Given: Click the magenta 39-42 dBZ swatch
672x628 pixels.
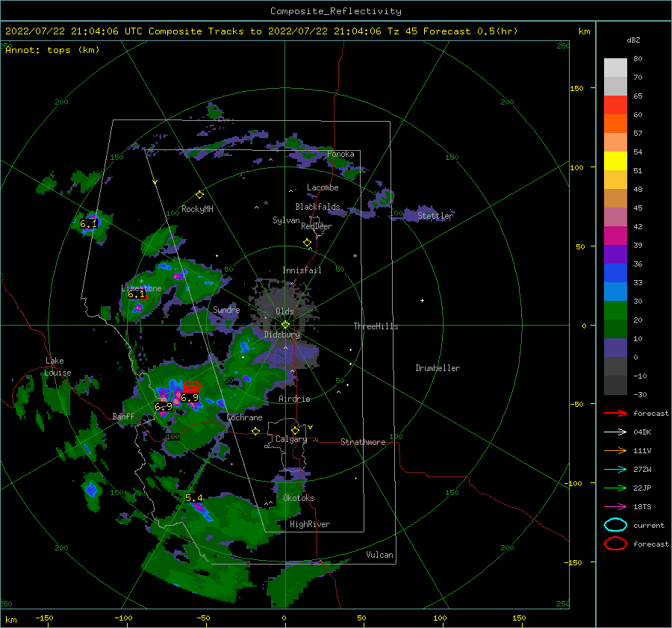Looking at the screenshot, I should click(615, 236).
